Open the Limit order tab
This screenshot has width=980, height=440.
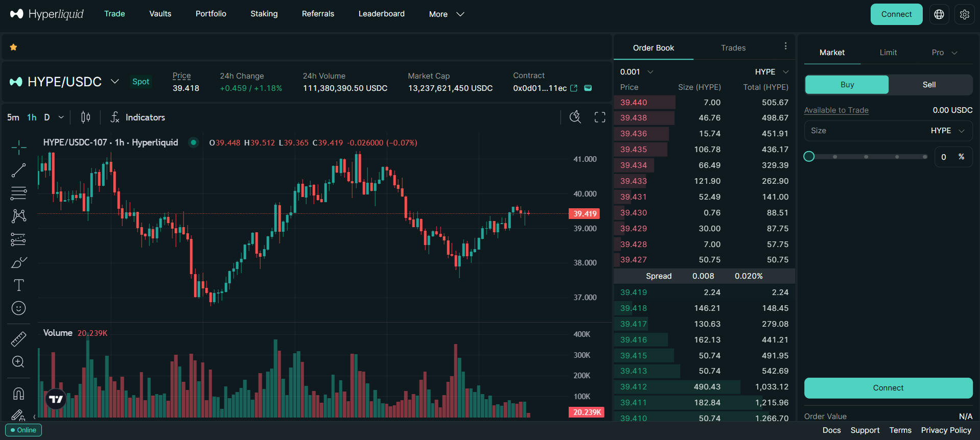(x=888, y=53)
